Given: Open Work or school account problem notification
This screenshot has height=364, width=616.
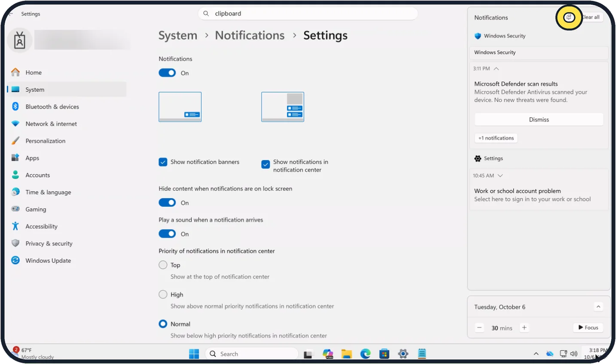Looking at the screenshot, I should point(539,195).
